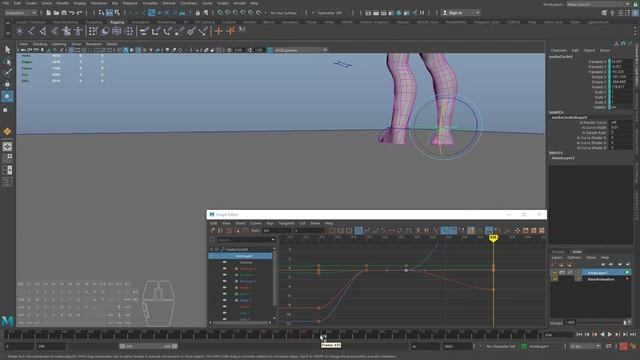This screenshot has width=640, height=360.
Task: Click the orange diamond quick-layout icon
Action: click(x=7, y=131)
